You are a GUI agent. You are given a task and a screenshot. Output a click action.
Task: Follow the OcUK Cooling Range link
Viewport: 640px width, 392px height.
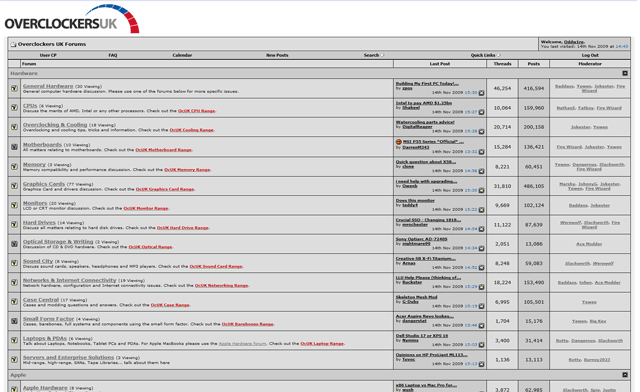(x=191, y=130)
